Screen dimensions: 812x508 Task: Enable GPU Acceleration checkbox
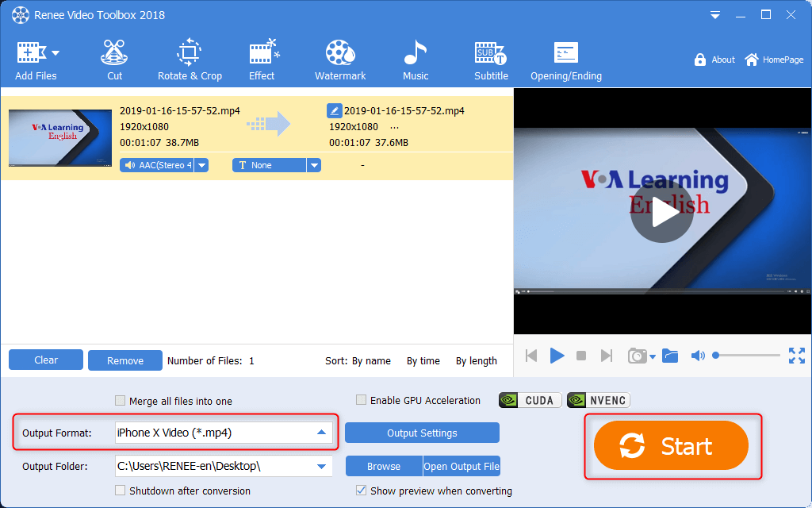pos(362,401)
